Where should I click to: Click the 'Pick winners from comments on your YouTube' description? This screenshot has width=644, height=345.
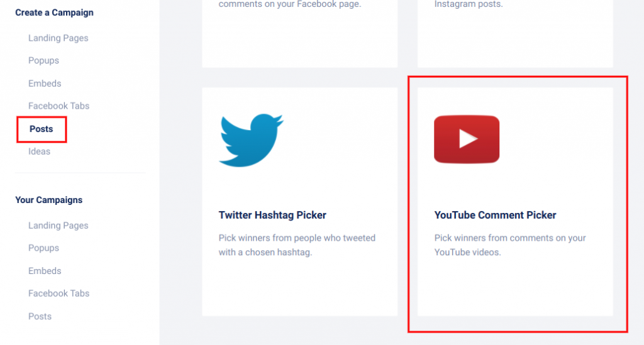(x=510, y=245)
